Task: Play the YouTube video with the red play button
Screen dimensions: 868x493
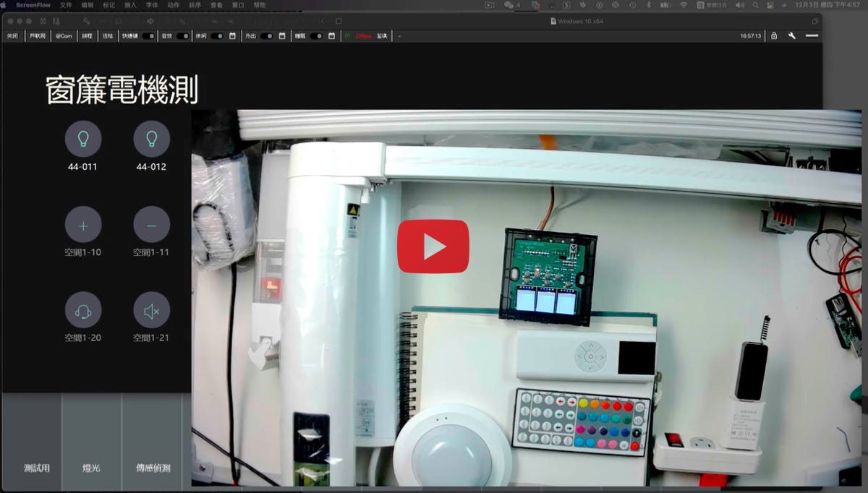Action: [433, 246]
